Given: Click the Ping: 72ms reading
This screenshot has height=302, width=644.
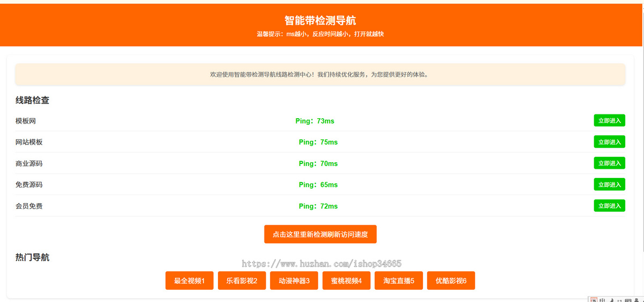Looking at the screenshot, I should click(318, 206).
